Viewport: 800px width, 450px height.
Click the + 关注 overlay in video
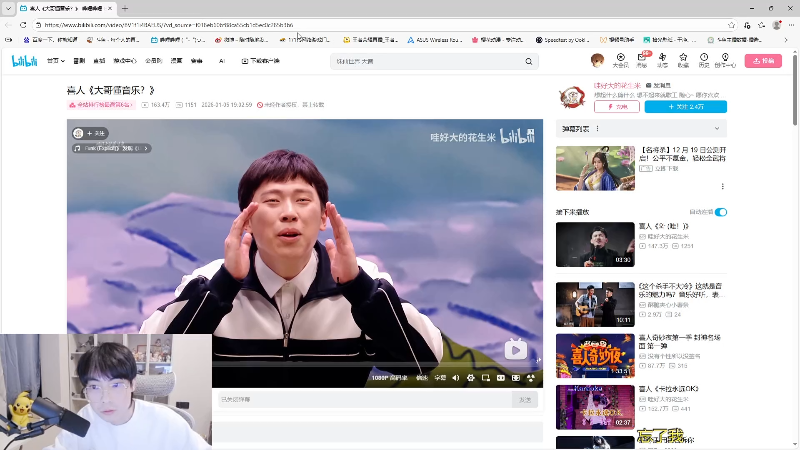pos(96,133)
